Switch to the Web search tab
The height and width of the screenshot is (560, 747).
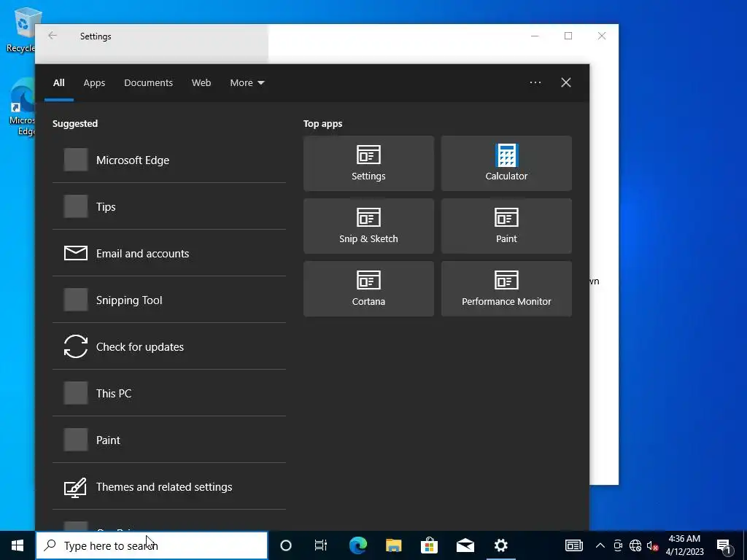(201, 83)
